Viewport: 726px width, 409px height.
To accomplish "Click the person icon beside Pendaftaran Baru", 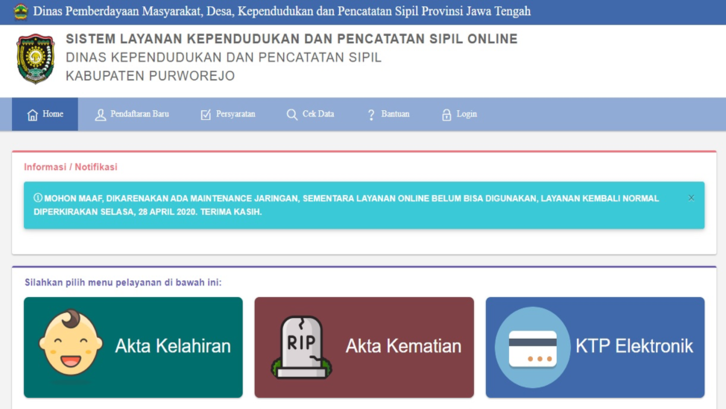I will click(x=100, y=115).
